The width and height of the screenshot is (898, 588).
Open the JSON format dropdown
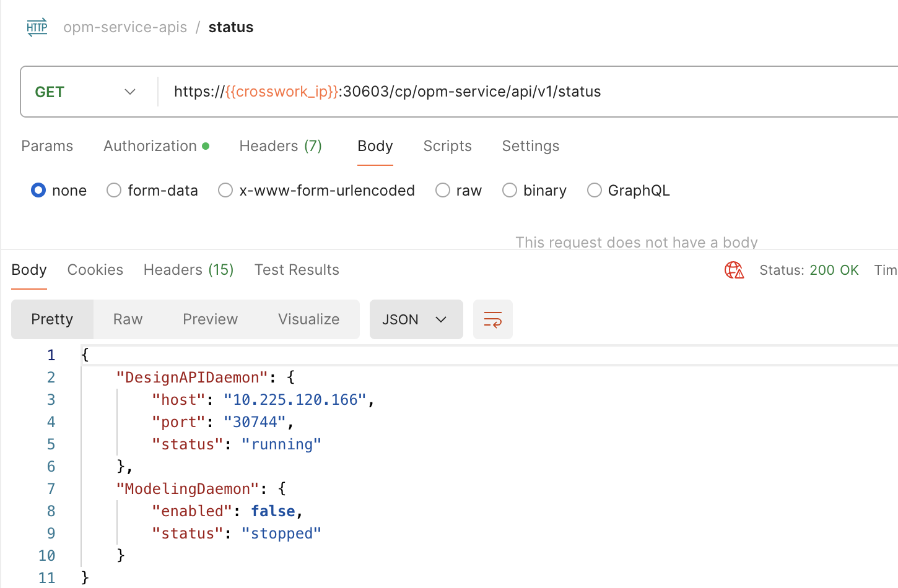point(416,319)
